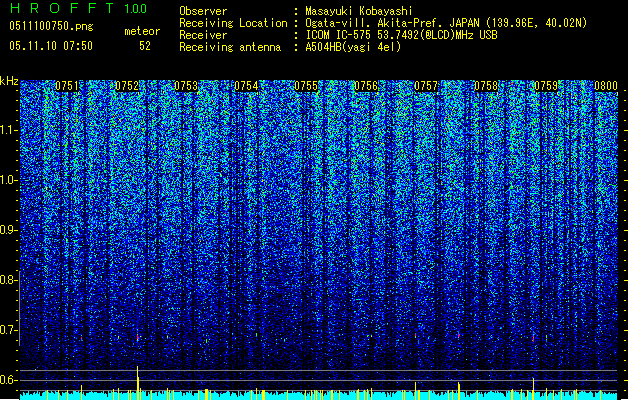Viewport: 629px width, 400px height.
Task: Click the date stamp 05.11.10 07:50
Action: [51, 46]
